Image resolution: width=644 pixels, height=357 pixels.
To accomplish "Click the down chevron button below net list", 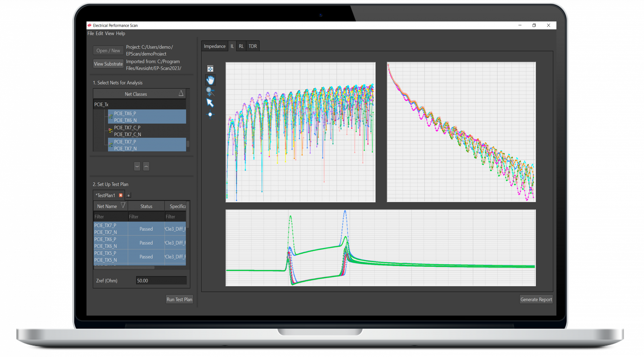I will (137, 166).
